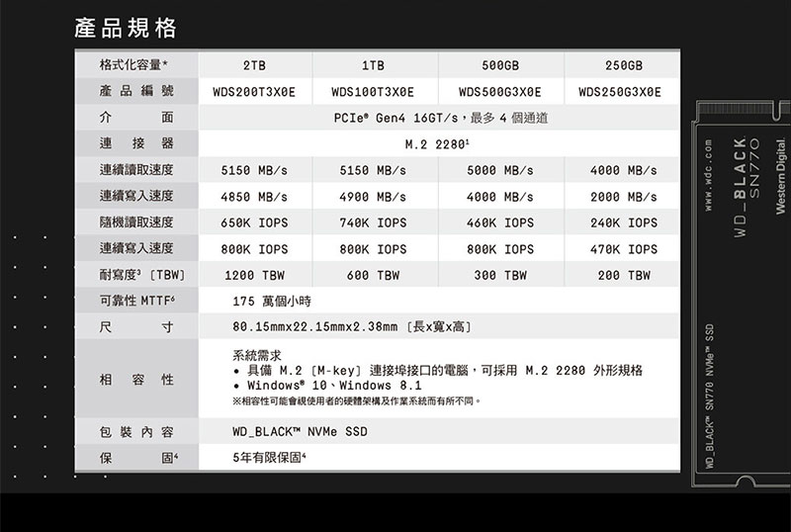Click the 470K IOPS value

click(x=624, y=249)
